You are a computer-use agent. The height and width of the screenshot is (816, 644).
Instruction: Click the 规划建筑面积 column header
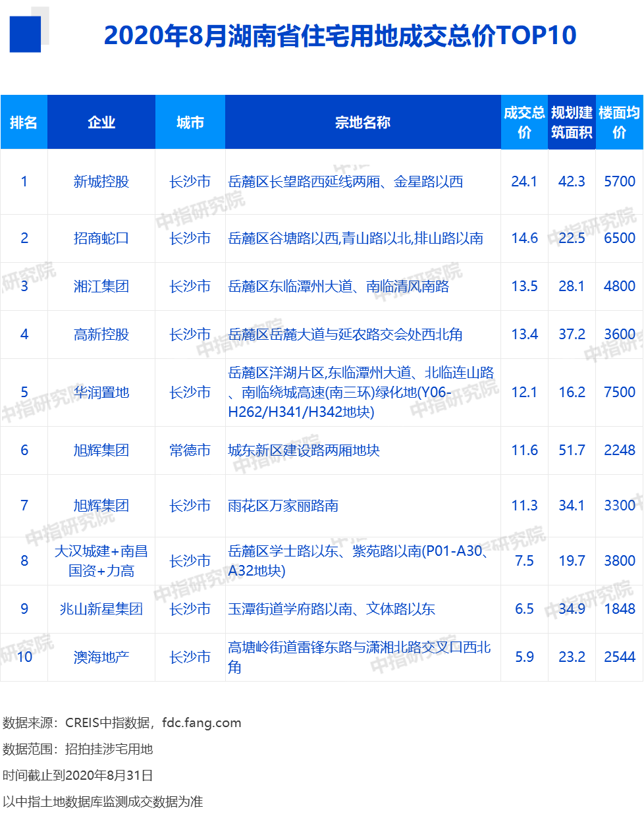click(x=572, y=122)
